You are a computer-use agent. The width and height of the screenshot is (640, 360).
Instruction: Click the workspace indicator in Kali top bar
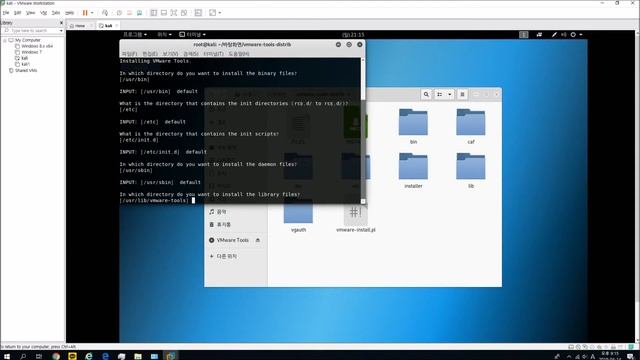524,35
